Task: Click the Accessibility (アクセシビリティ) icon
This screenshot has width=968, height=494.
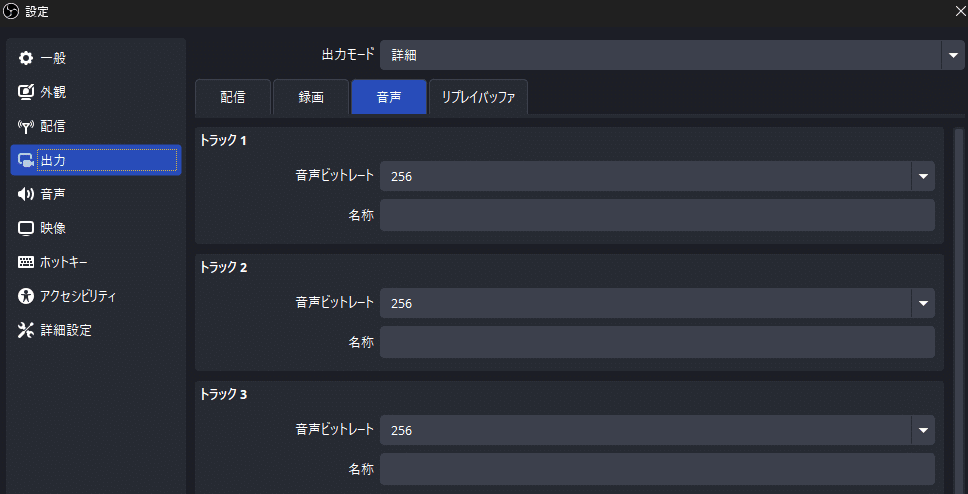Action: (x=26, y=296)
